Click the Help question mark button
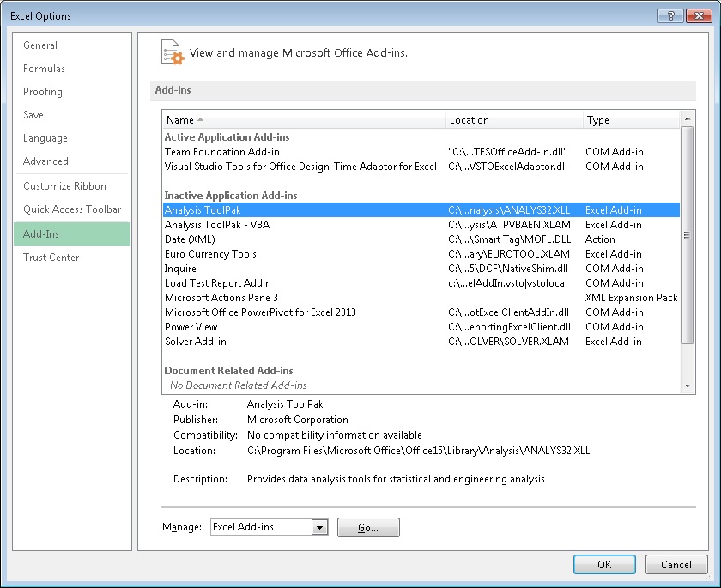This screenshot has width=721, height=588. click(670, 15)
